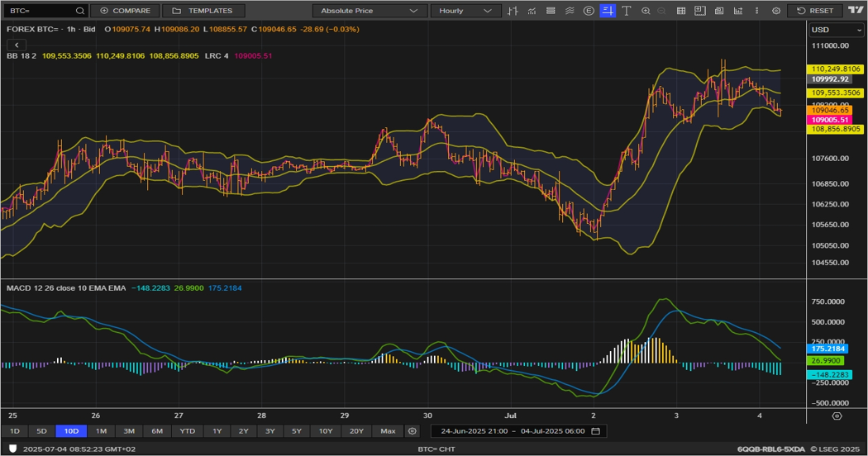The height and width of the screenshot is (456, 868).
Task: Click the circled E events icon
Action: pos(589,11)
